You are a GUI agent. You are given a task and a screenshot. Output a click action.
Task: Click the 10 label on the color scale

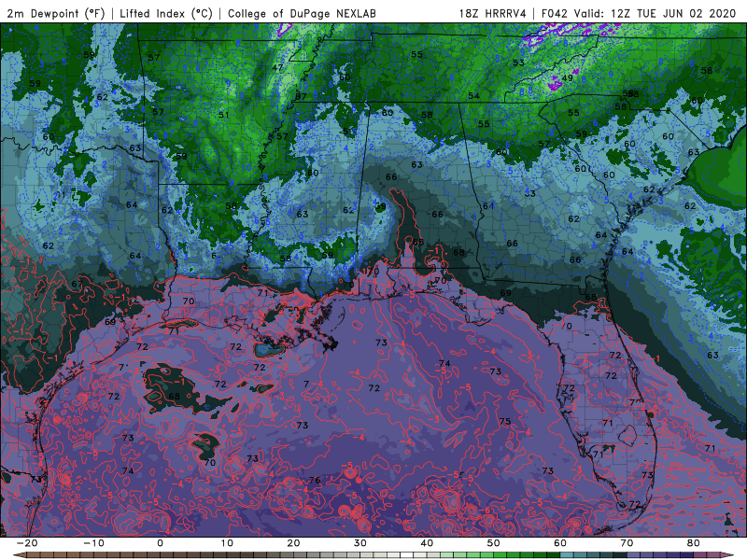tap(227, 543)
